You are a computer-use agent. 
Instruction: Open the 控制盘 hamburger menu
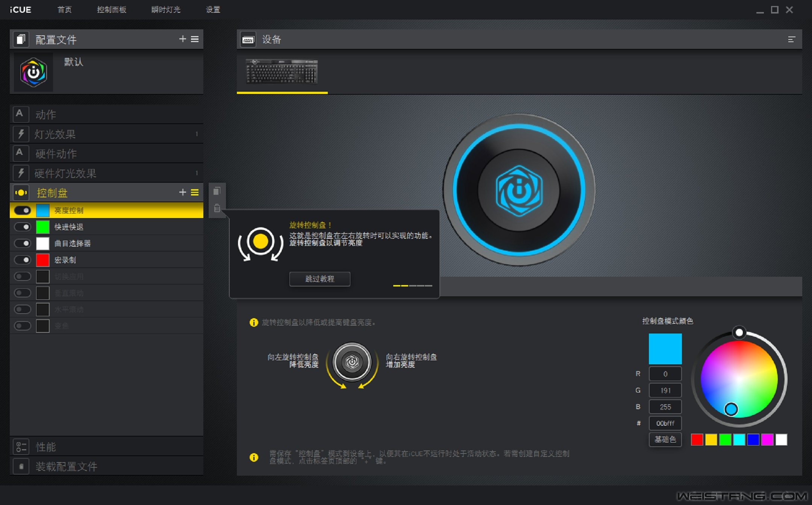coord(195,192)
